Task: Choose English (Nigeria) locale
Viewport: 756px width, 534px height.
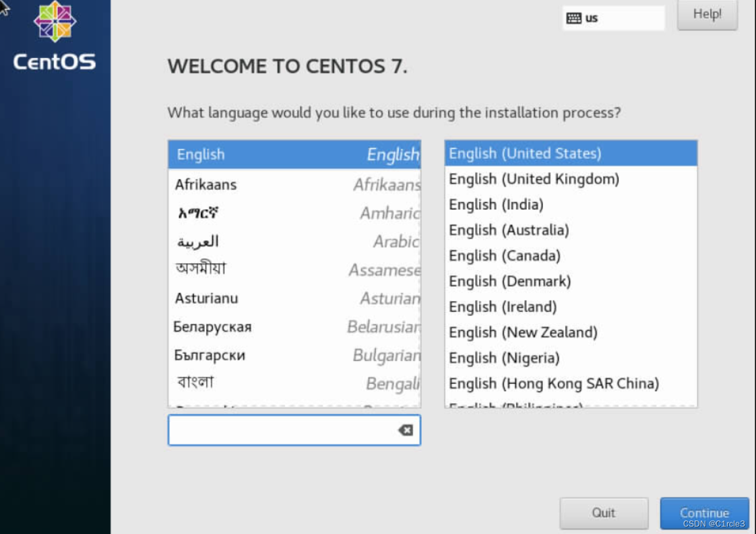Action: pyautogui.click(x=571, y=358)
